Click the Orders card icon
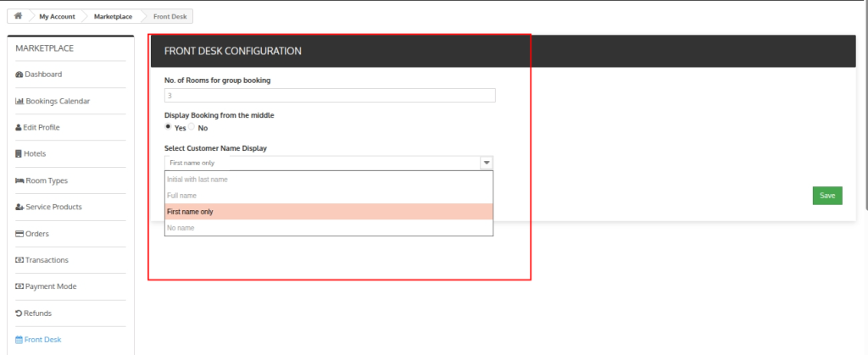 point(20,234)
